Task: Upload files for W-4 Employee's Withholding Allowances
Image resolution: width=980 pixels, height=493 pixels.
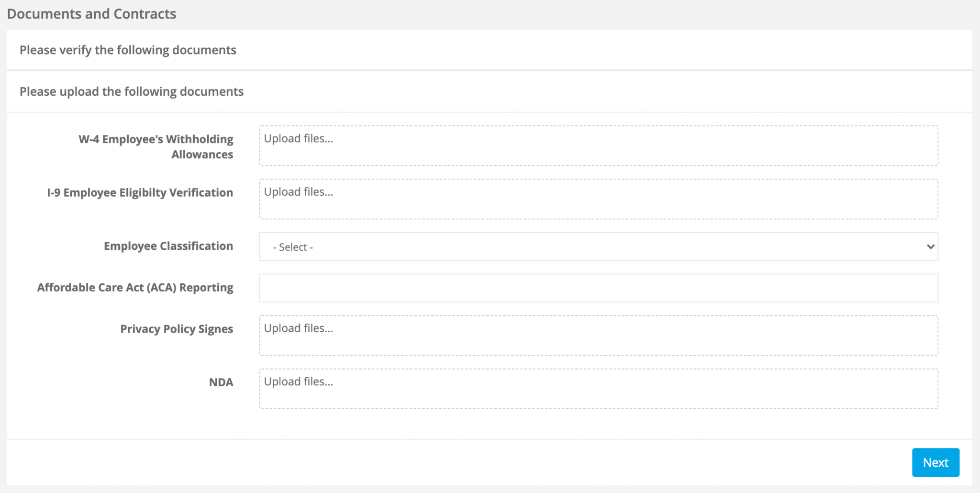Action: [x=598, y=146]
